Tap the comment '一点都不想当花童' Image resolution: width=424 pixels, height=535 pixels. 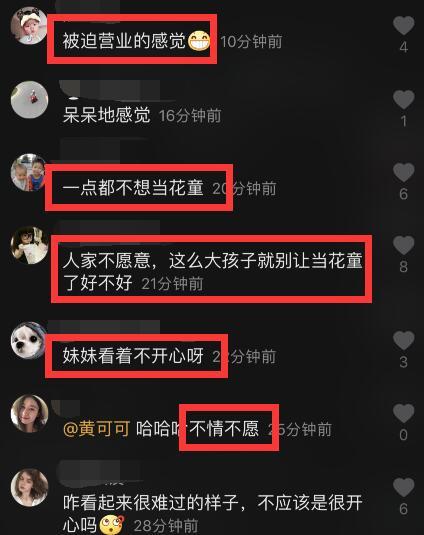coord(133,188)
